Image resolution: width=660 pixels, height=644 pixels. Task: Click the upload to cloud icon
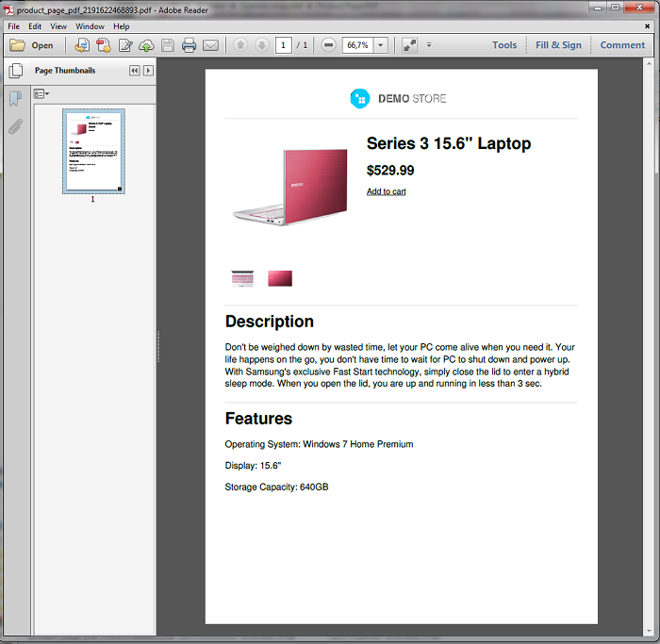pyautogui.click(x=146, y=45)
